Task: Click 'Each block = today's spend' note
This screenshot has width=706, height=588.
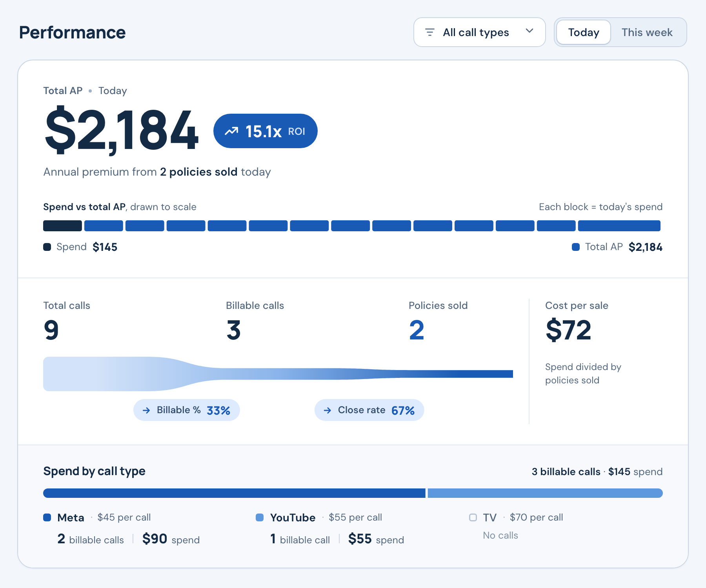Action: 600,207
